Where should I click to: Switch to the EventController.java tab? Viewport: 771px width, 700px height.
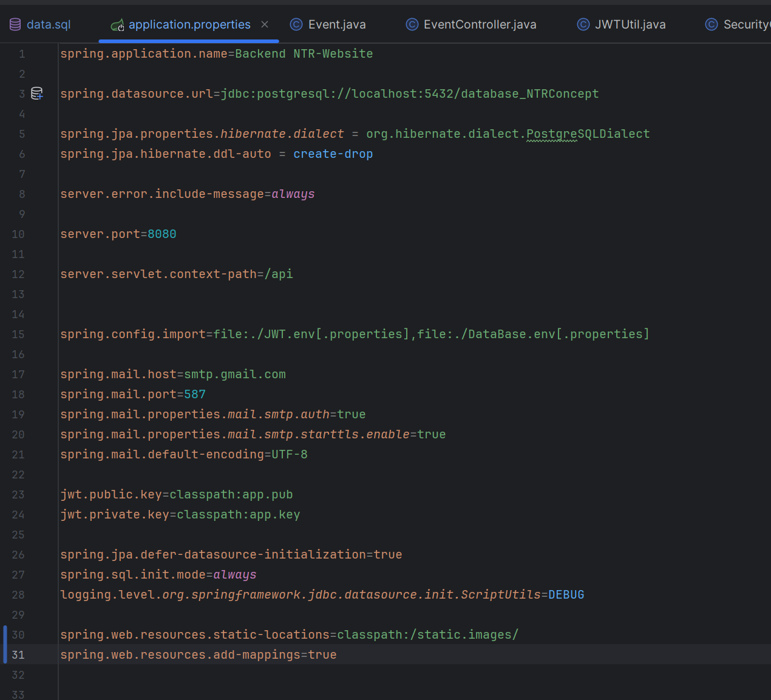pos(480,24)
